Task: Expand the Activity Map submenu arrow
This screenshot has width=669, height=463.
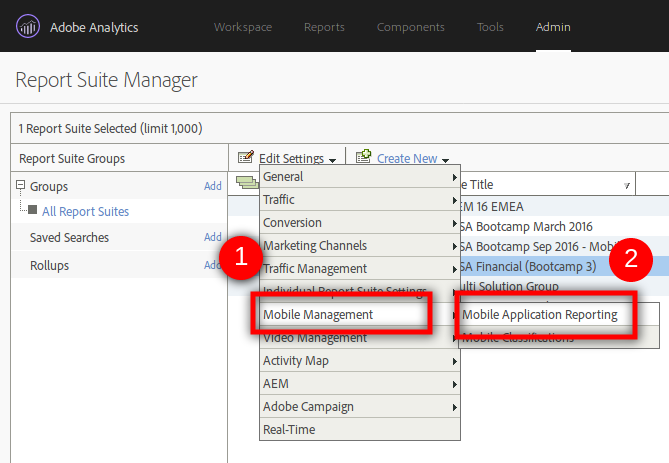Action: (x=455, y=361)
